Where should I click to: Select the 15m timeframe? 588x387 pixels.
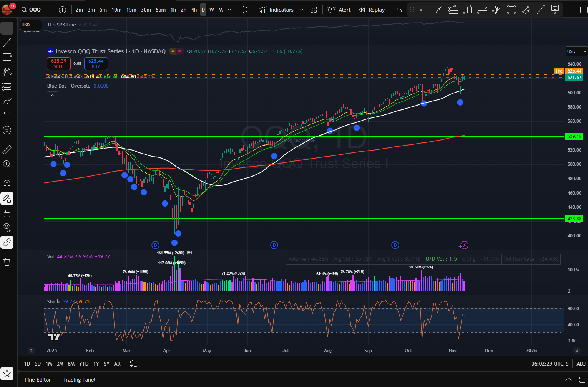coord(131,10)
